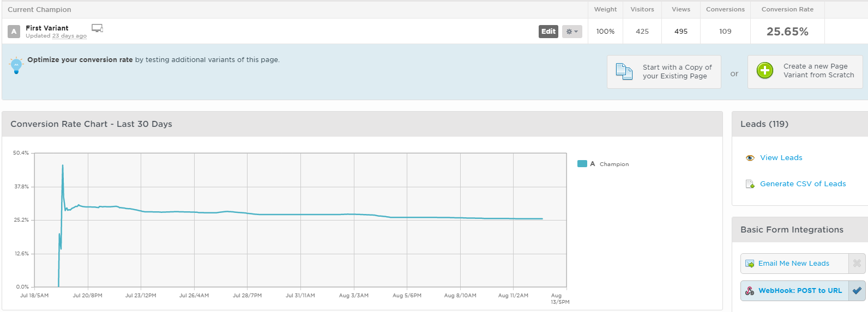Click the Aug 11/2AM axis label

click(513, 296)
